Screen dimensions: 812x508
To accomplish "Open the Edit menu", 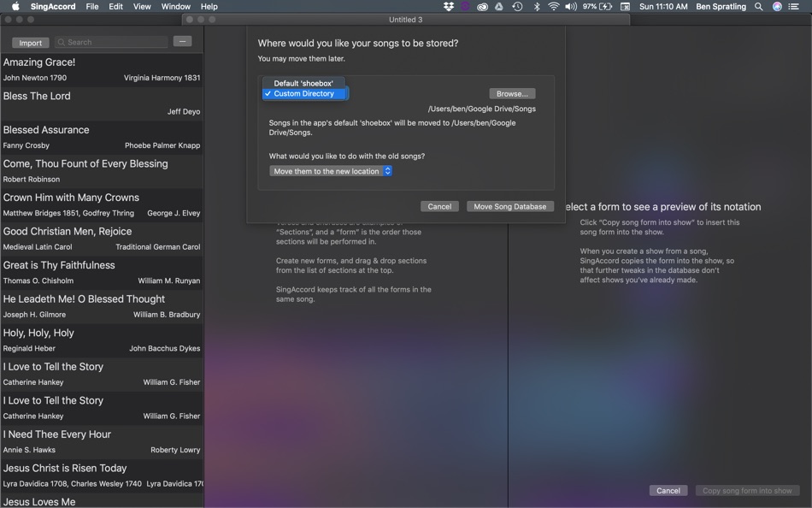I will tap(115, 6).
